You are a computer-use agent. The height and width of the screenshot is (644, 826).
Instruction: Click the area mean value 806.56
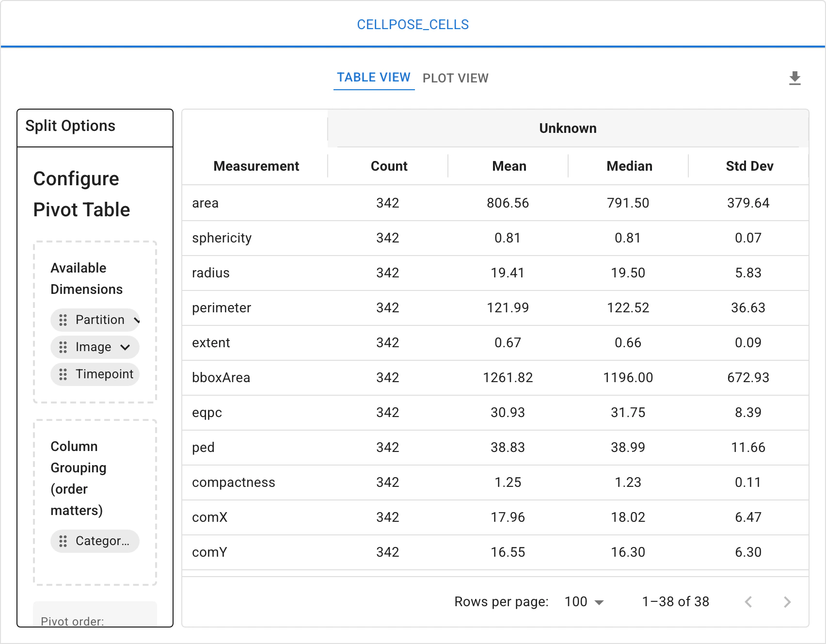(x=508, y=203)
